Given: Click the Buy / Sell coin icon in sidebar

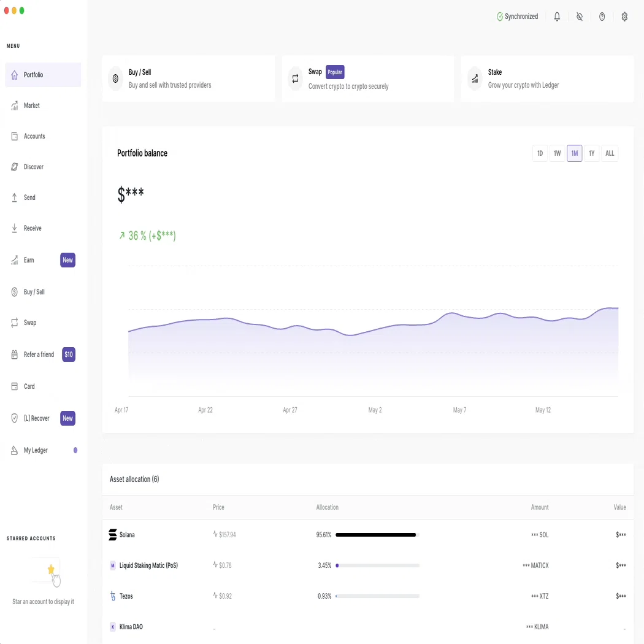Looking at the screenshot, I should coord(14,292).
